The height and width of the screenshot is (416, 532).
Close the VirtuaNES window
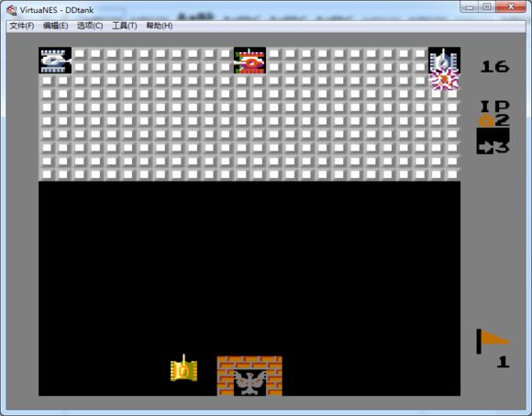[511, 6]
